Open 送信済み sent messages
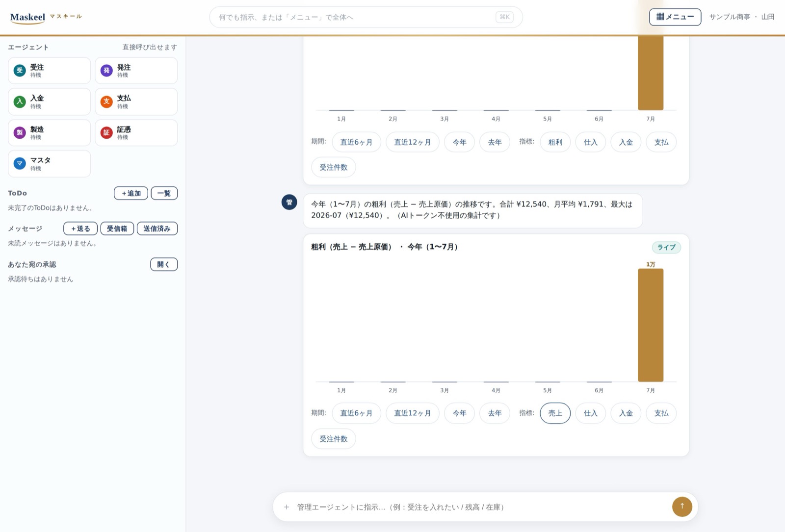Image resolution: width=785 pixels, height=532 pixels. point(157,228)
